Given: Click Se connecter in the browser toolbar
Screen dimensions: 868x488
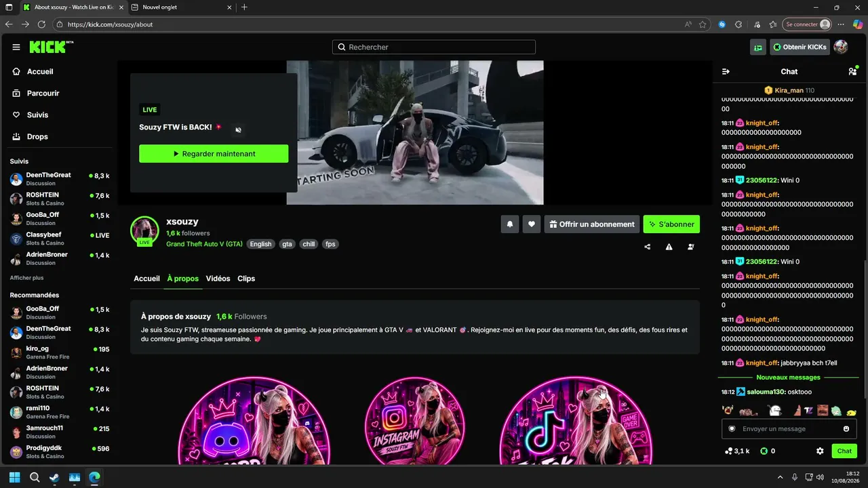Looking at the screenshot, I should click(807, 24).
